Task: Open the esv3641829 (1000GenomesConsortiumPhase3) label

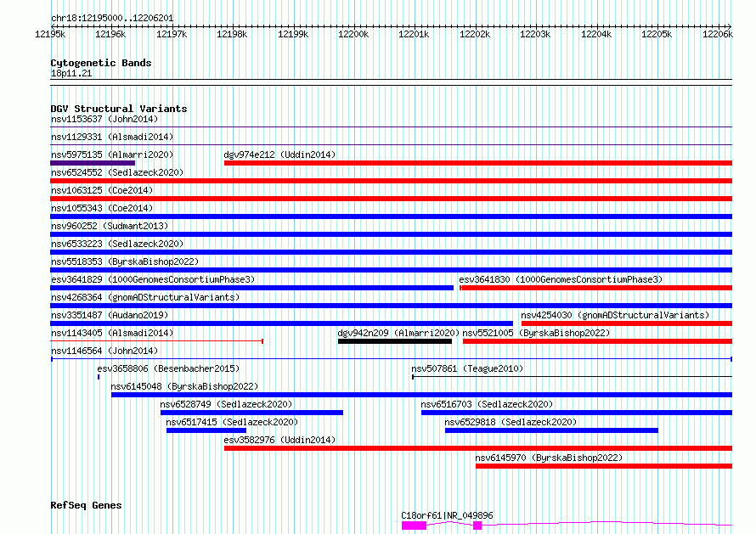Action: pyautogui.click(x=153, y=279)
